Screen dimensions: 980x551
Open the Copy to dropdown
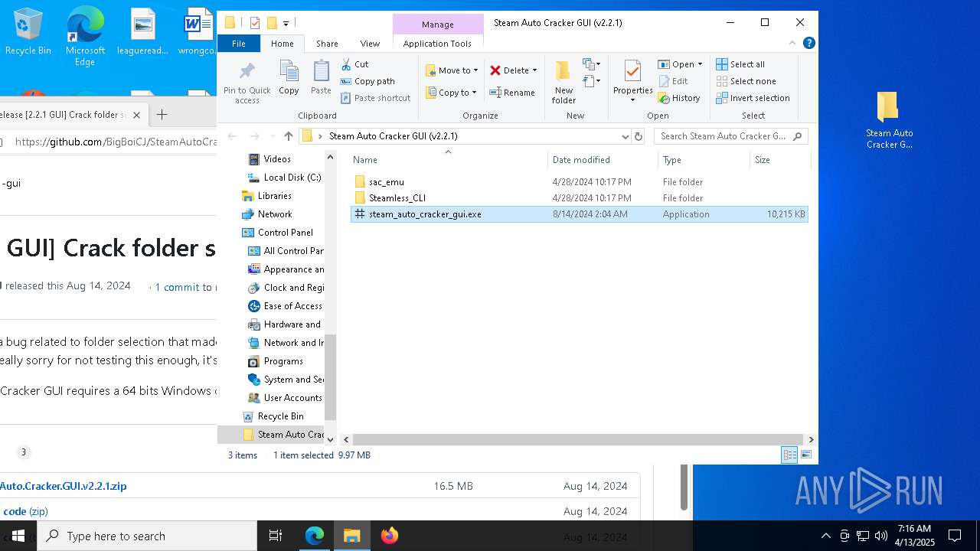click(452, 93)
